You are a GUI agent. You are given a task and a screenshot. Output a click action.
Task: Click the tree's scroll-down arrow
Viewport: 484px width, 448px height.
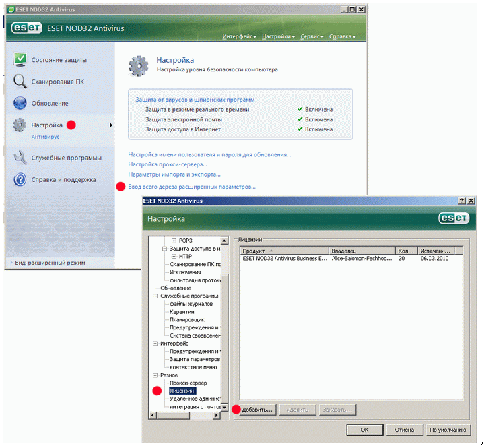point(224,407)
